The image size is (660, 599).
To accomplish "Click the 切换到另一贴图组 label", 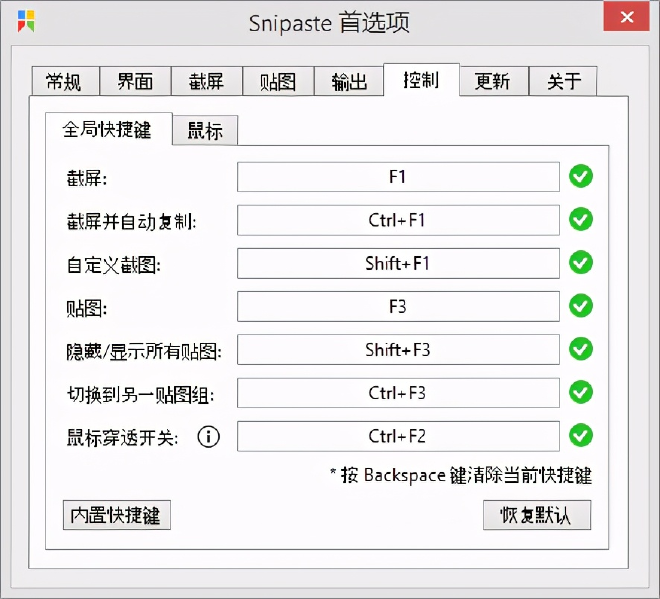I will coord(141,394).
